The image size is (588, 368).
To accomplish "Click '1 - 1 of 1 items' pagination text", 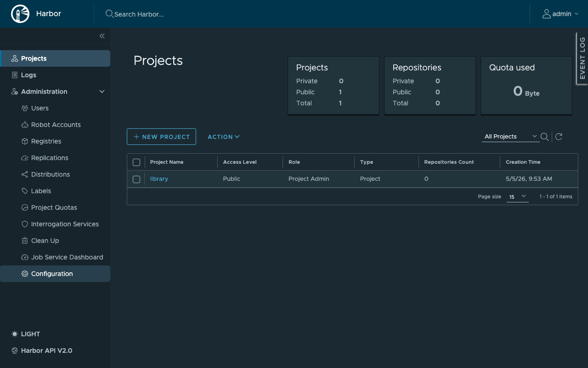I will (556, 196).
